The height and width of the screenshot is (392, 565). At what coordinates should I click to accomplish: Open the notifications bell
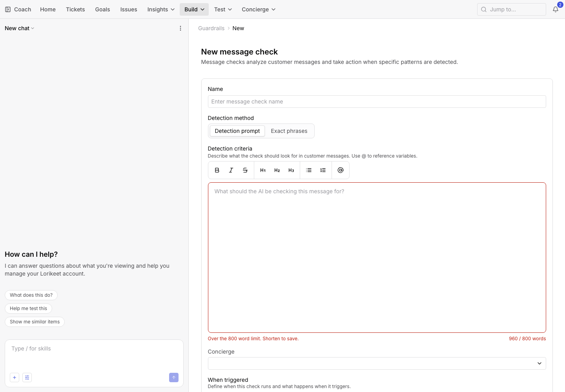556,9
